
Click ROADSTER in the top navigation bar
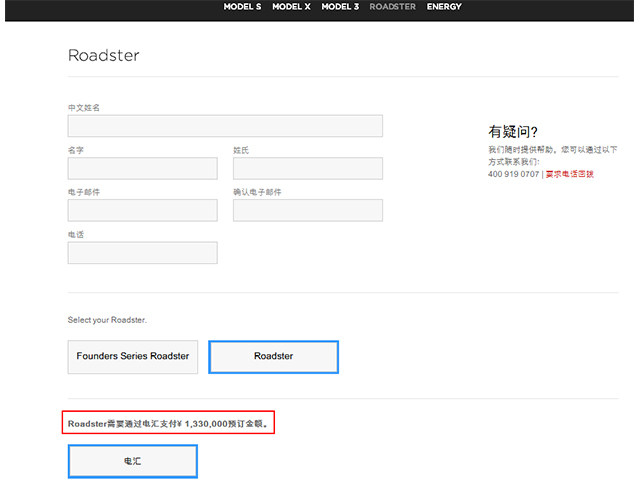[392, 7]
